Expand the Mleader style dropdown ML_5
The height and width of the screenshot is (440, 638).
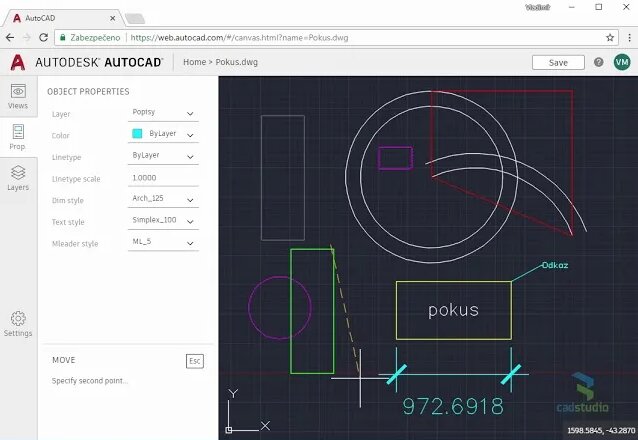tap(163, 242)
